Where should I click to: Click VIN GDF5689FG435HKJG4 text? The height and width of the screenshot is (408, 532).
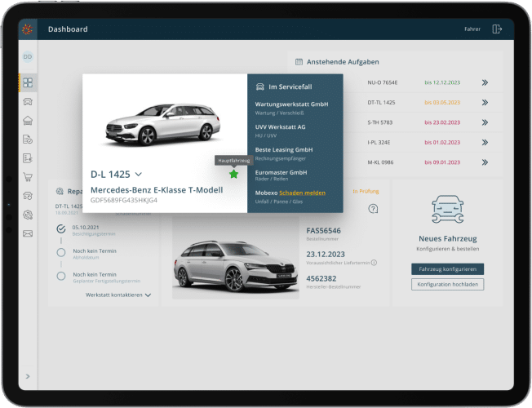pos(124,200)
